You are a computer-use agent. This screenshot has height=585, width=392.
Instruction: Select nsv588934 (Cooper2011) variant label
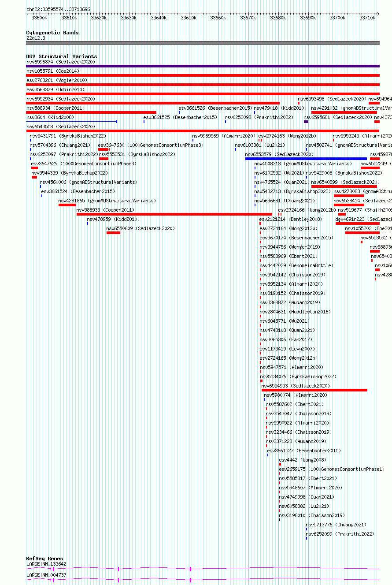pos(55,108)
